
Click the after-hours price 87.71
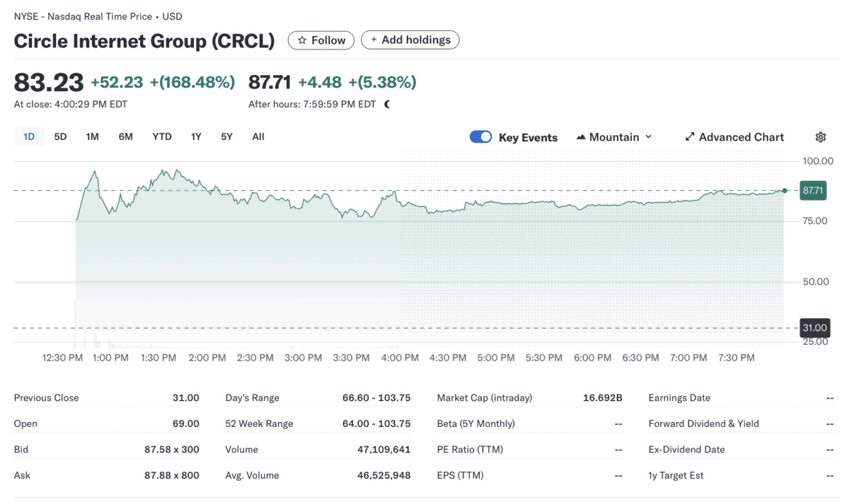click(270, 83)
